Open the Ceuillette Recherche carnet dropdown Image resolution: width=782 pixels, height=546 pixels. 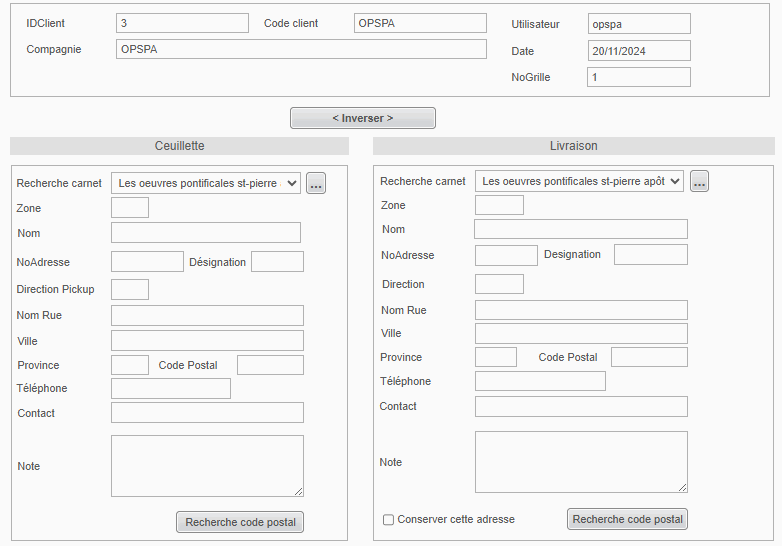(x=206, y=183)
